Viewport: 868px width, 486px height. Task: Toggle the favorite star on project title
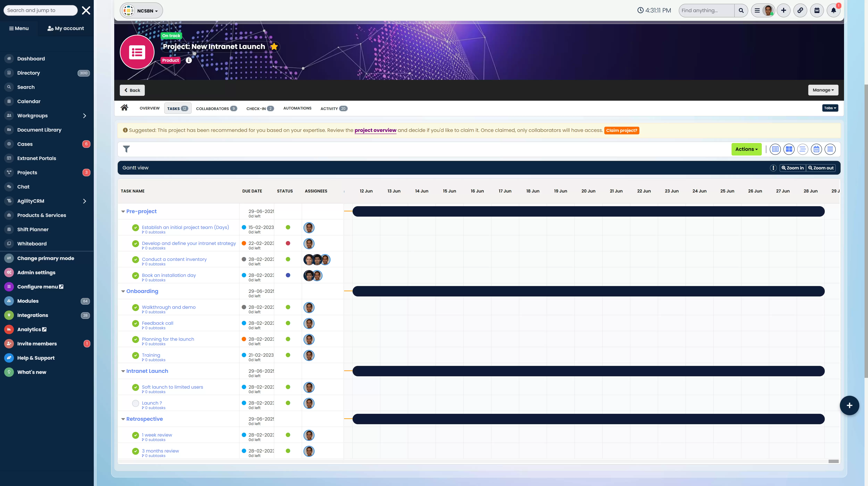[274, 47]
